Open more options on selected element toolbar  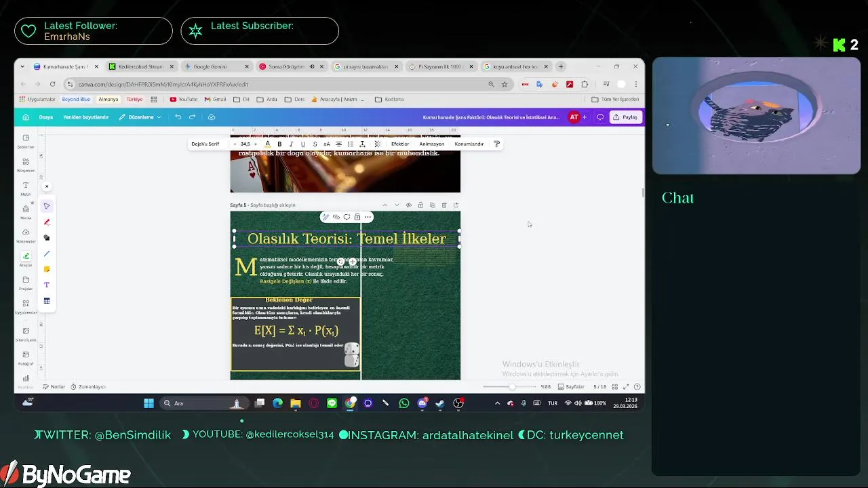tap(368, 217)
